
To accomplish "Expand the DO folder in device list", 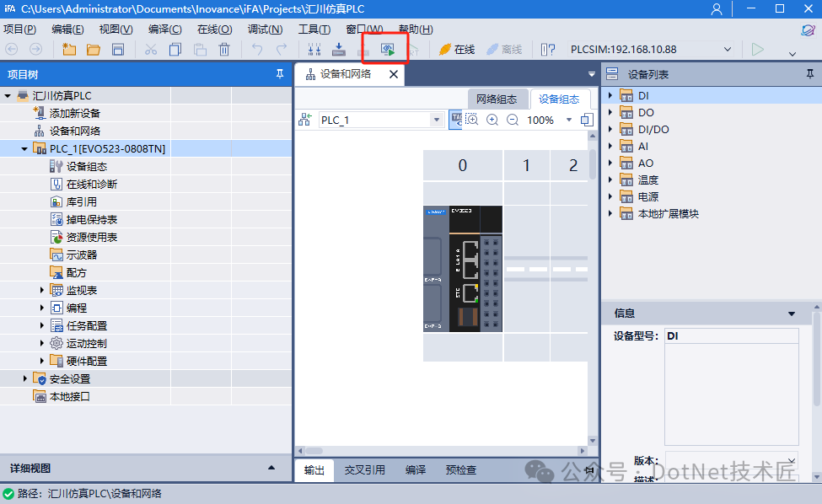I will pos(610,113).
